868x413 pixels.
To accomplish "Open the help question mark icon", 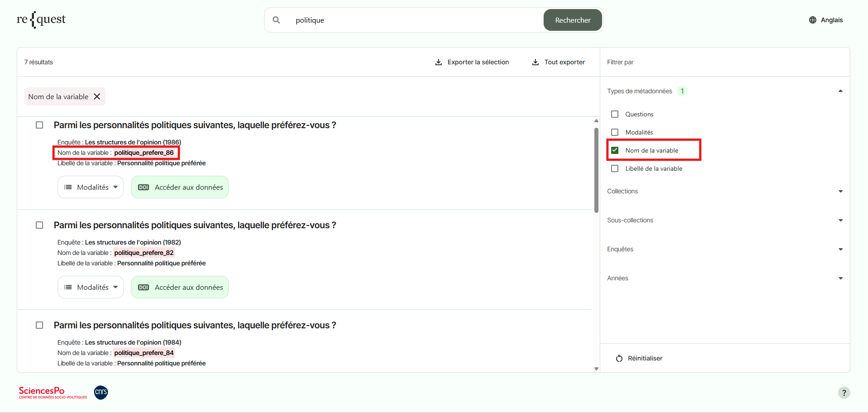I will [844, 393].
